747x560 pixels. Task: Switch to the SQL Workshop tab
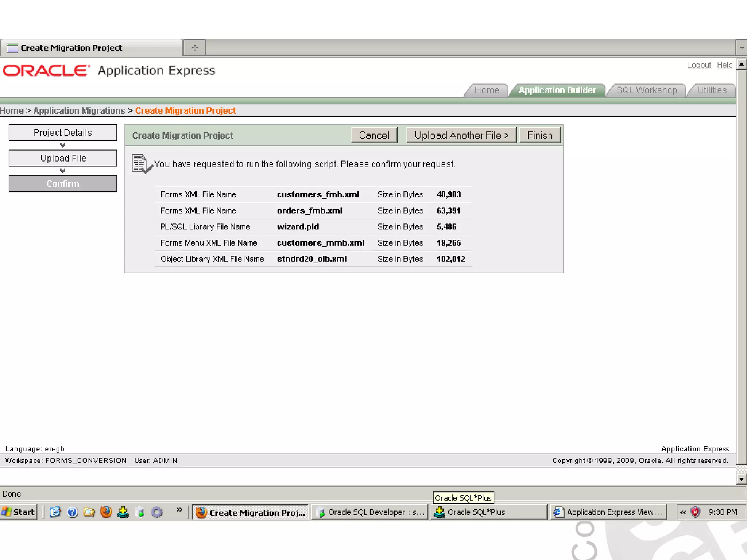[646, 90]
